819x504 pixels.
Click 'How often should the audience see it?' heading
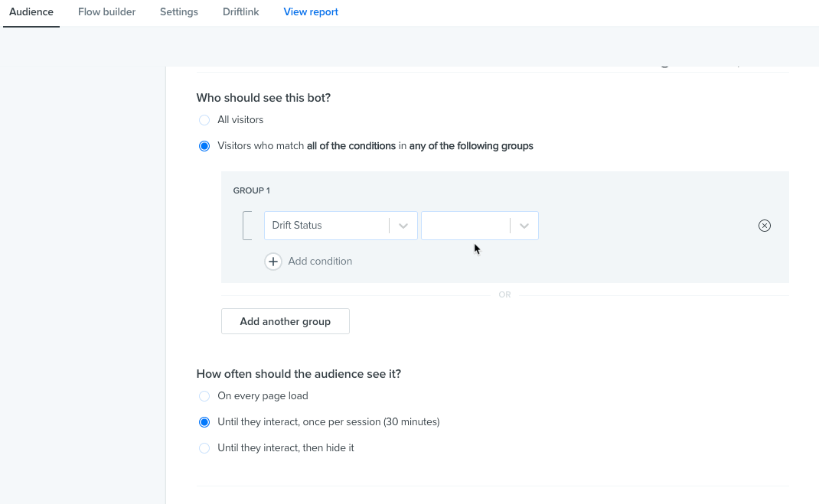[299, 374]
